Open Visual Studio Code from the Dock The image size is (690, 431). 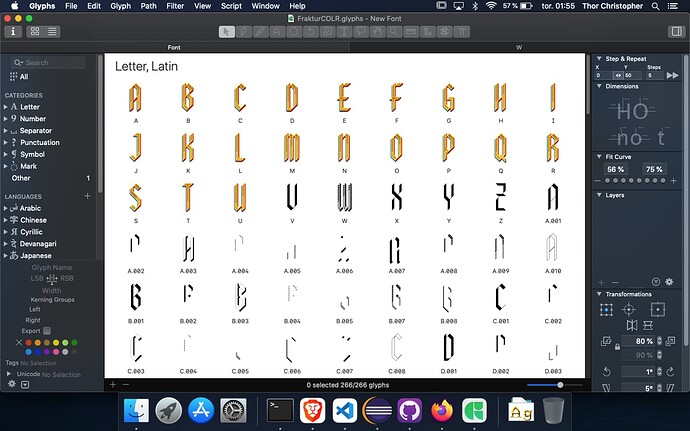tap(345, 411)
